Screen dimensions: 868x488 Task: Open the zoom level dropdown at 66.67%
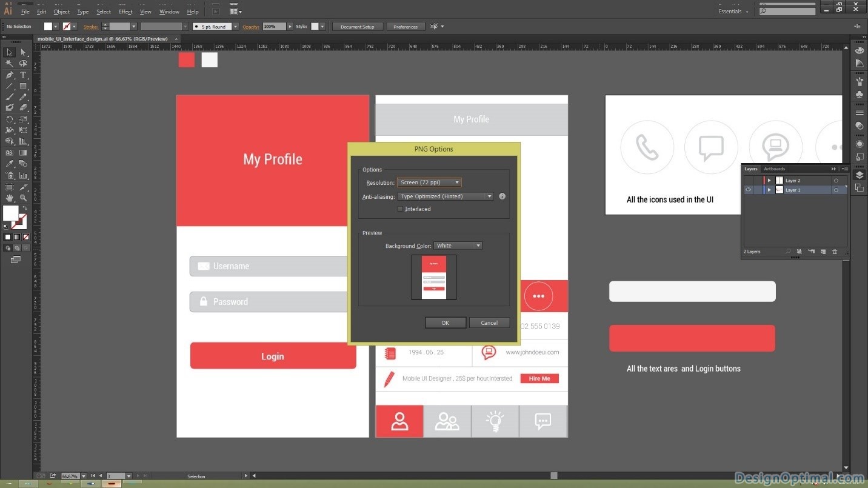[x=84, y=476]
